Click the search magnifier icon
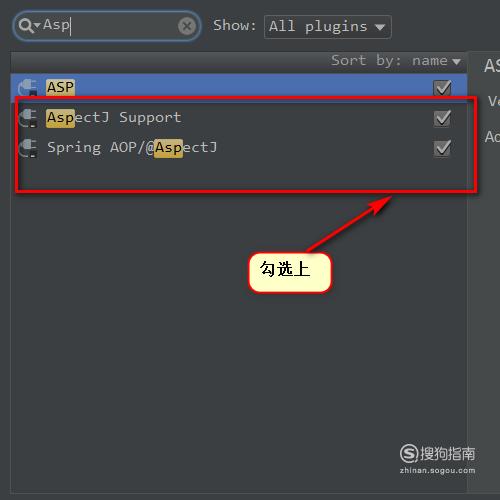 [x=25, y=26]
